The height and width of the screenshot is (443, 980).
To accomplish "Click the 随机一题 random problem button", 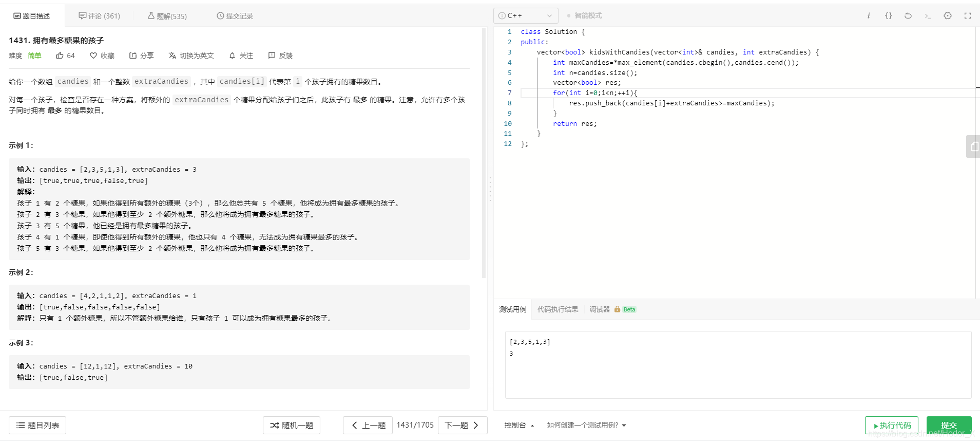I will coord(292,425).
